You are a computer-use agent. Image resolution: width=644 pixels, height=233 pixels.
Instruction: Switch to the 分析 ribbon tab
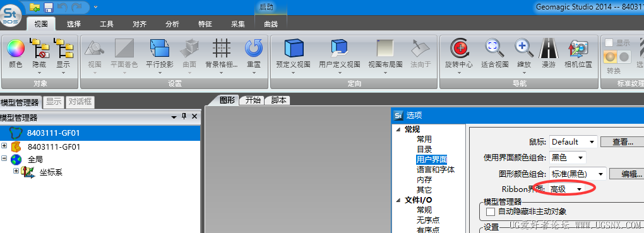click(172, 24)
